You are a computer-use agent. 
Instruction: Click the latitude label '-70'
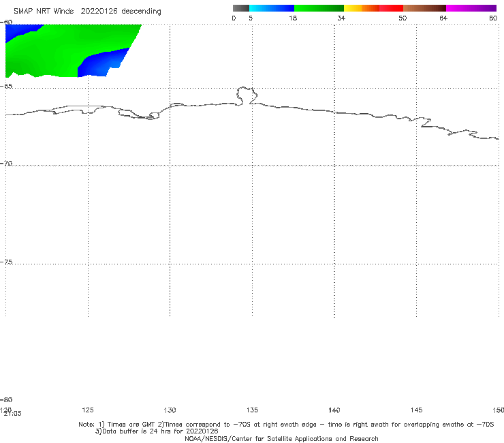[6, 164]
